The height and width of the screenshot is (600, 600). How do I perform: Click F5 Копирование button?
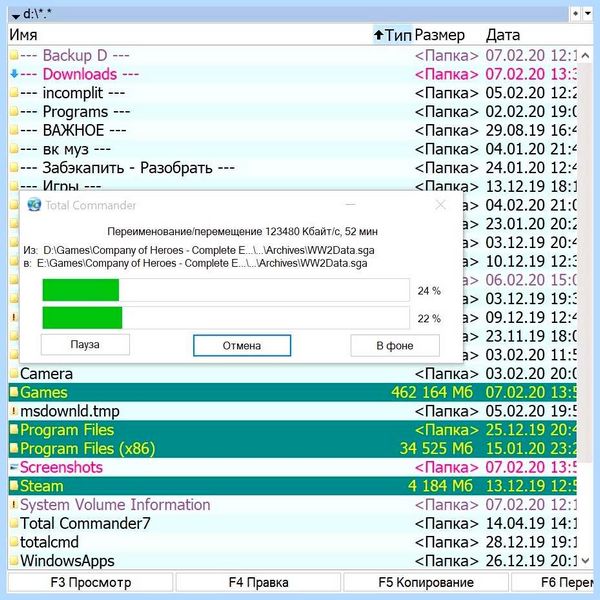(426, 582)
